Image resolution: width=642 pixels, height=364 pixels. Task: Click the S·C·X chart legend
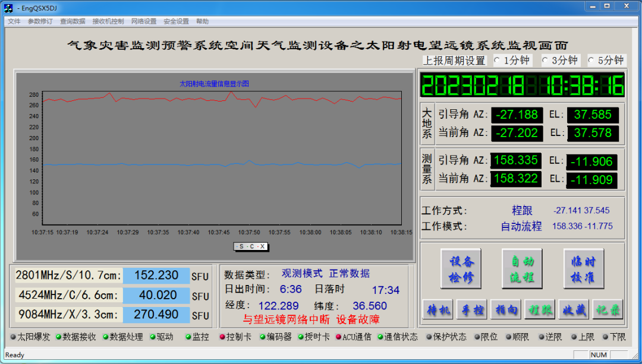click(251, 246)
